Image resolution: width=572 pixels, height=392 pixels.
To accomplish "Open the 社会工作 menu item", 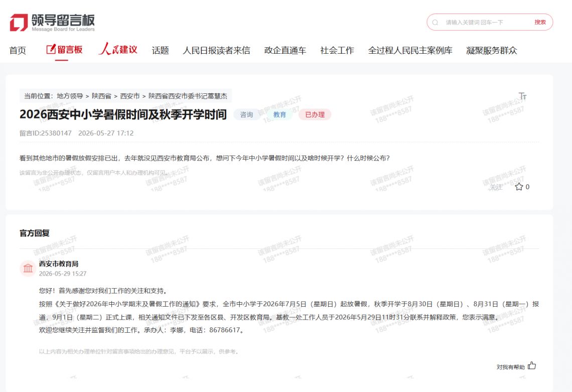I will click(337, 50).
